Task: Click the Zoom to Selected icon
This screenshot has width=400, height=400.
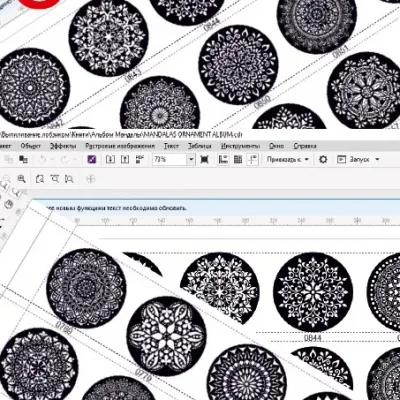Action: point(40,179)
